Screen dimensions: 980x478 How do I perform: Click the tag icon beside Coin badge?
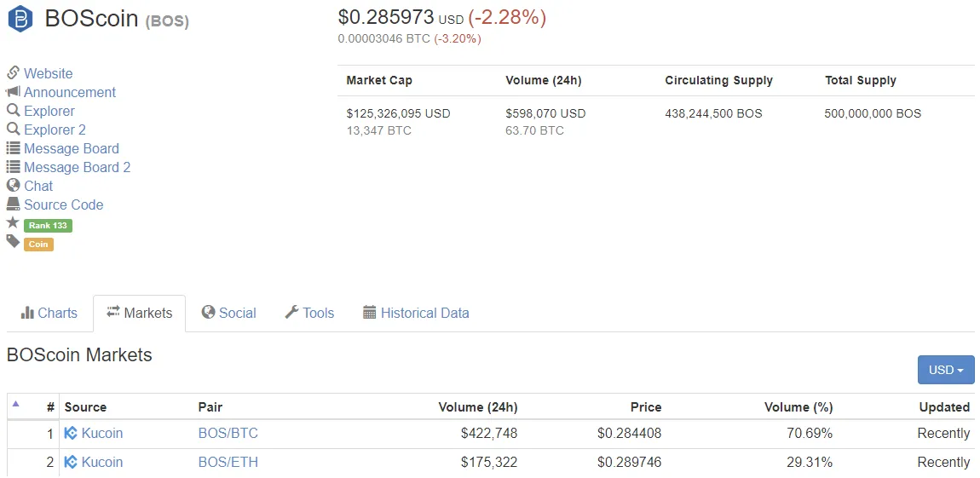coord(13,241)
